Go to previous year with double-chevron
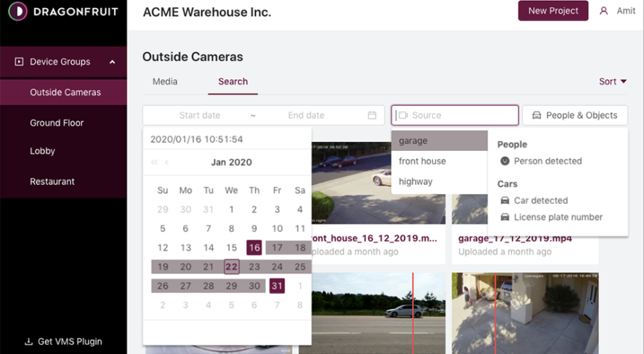Viewport: 644px width, 354px height. 154,162
